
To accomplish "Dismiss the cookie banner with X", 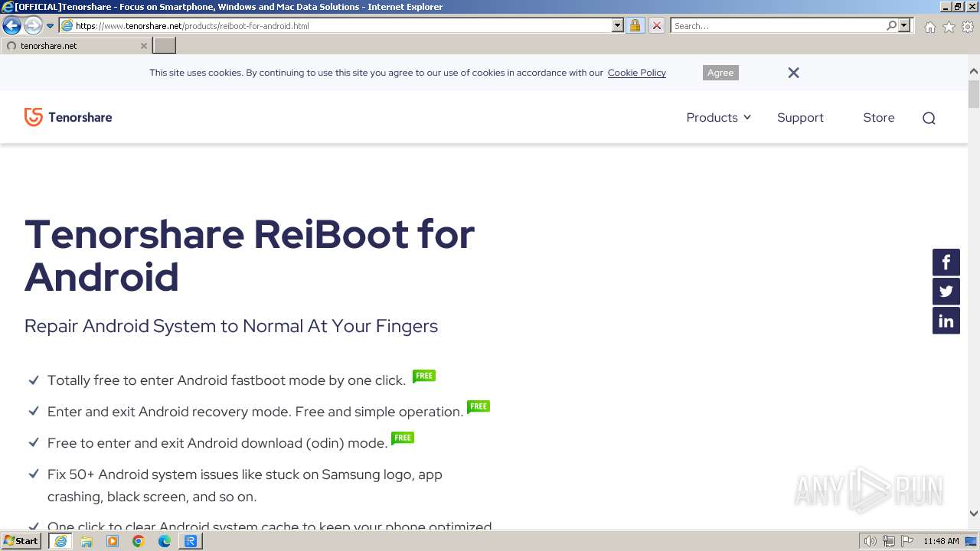I will click(793, 73).
